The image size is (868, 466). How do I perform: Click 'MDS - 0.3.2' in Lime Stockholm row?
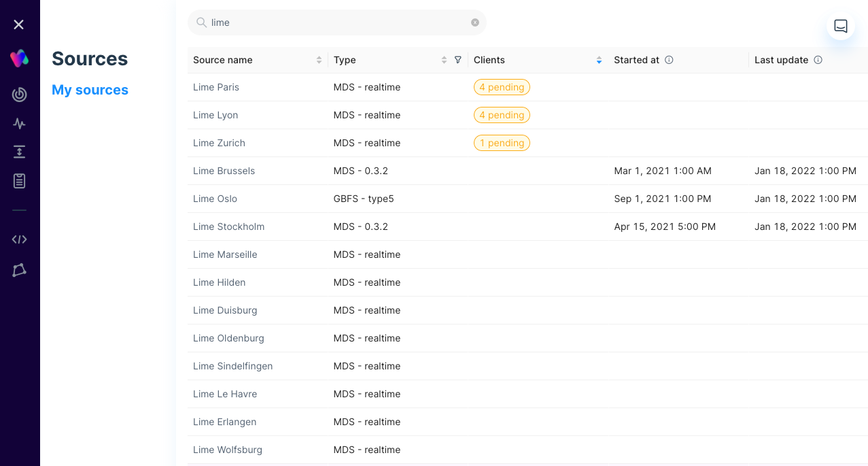[361, 227]
